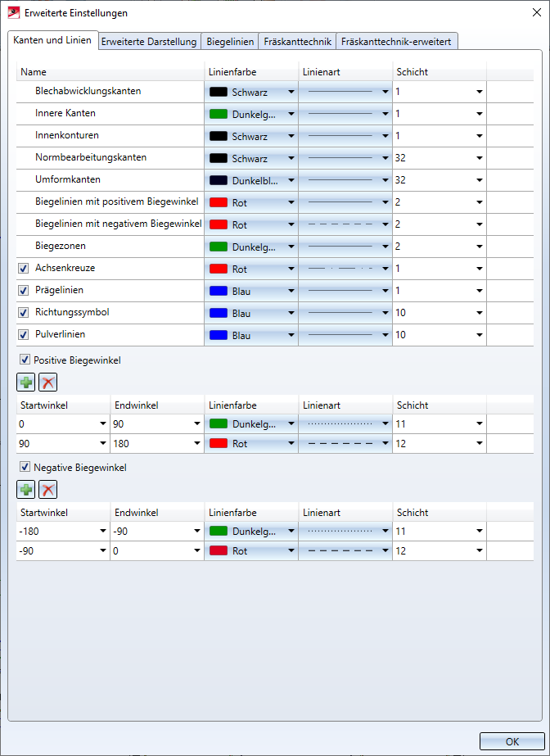Open Schicht dropdown for Achsenkreuze

(479, 269)
